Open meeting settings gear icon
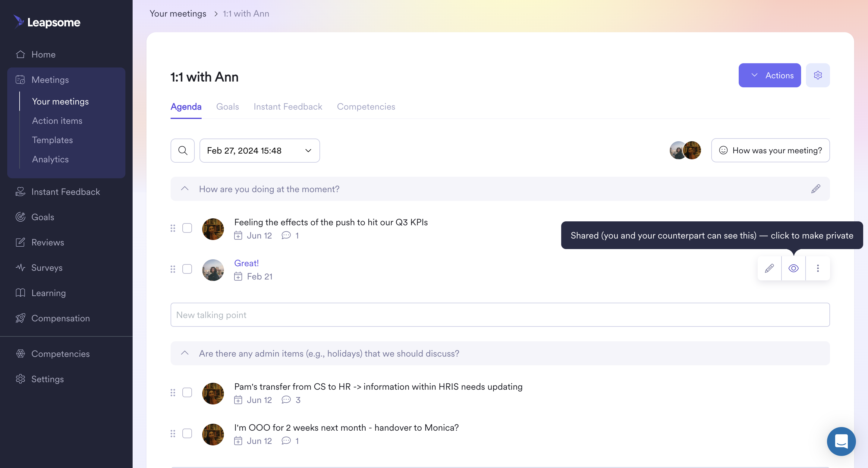868x468 pixels. [818, 75]
